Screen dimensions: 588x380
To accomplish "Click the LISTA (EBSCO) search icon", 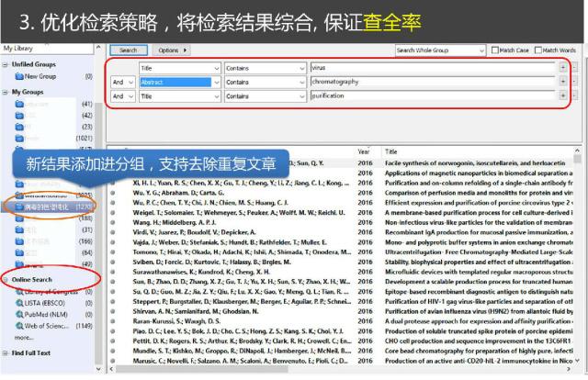I will [x=19, y=303].
